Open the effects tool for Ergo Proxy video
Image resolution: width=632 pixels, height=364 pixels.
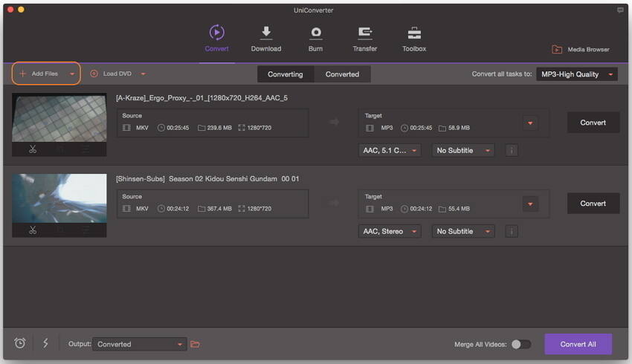(x=86, y=149)
